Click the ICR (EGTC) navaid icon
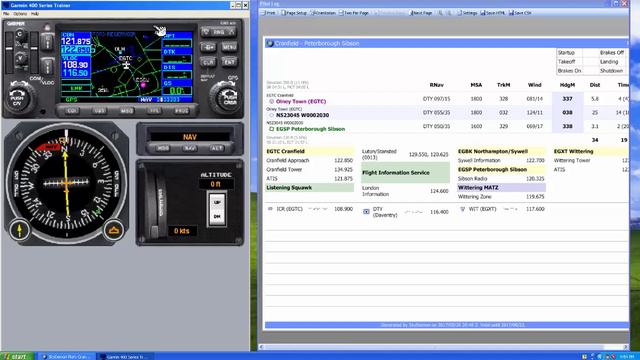Screen dimensions: 640x360 tap(270, 209)
